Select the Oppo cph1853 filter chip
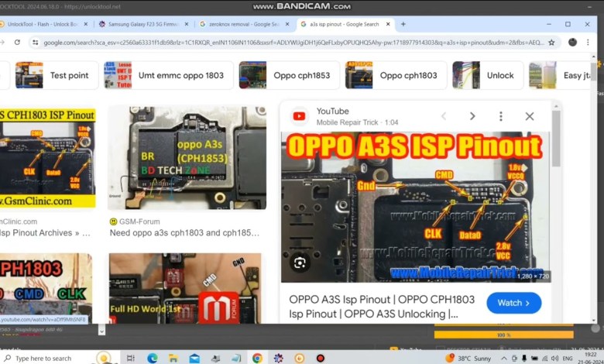 (289, 75)
